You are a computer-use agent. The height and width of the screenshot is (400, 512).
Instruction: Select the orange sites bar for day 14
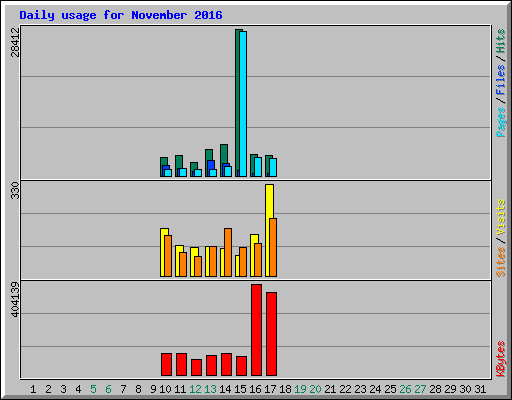point(228,252)
